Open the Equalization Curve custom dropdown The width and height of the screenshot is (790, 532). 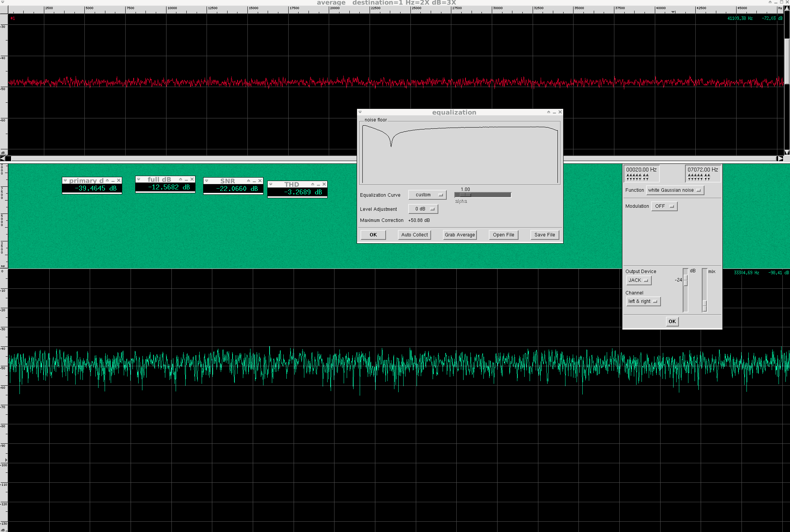coord(427,195)
